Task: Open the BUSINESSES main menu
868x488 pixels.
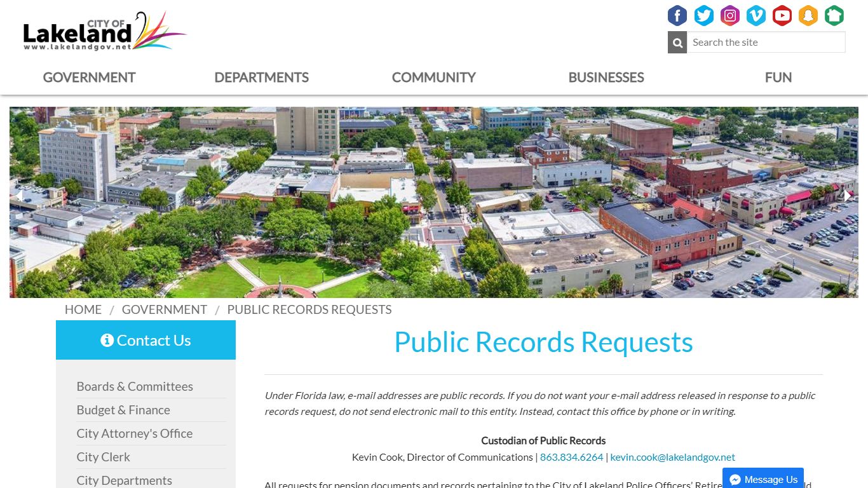Action: [606, 78]
